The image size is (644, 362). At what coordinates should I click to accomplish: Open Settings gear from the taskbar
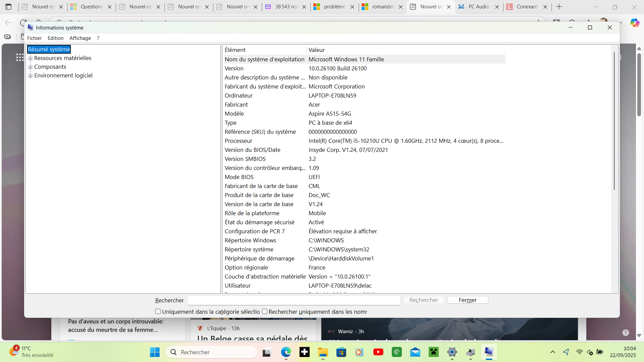tap(452, 352)
